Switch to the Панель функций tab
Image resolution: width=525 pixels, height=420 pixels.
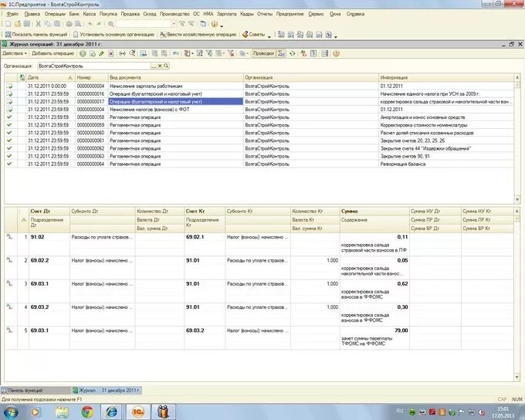click(36, 390)
